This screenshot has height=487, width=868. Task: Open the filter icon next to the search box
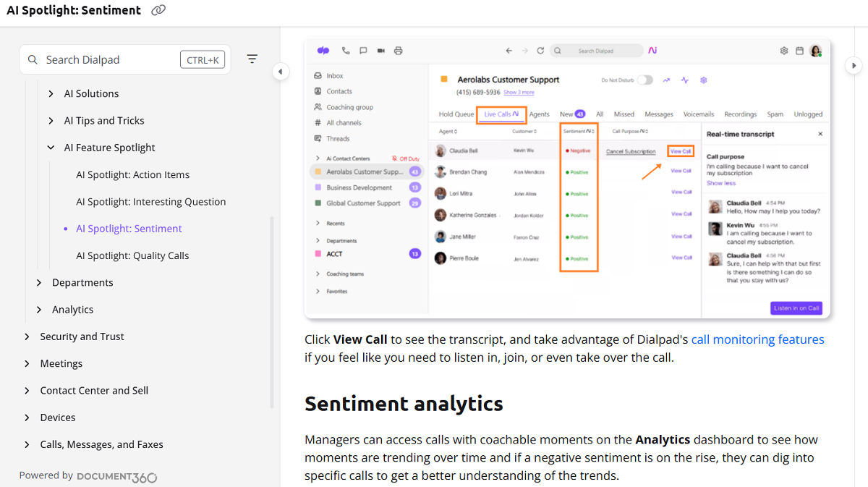tap(252, 59)
